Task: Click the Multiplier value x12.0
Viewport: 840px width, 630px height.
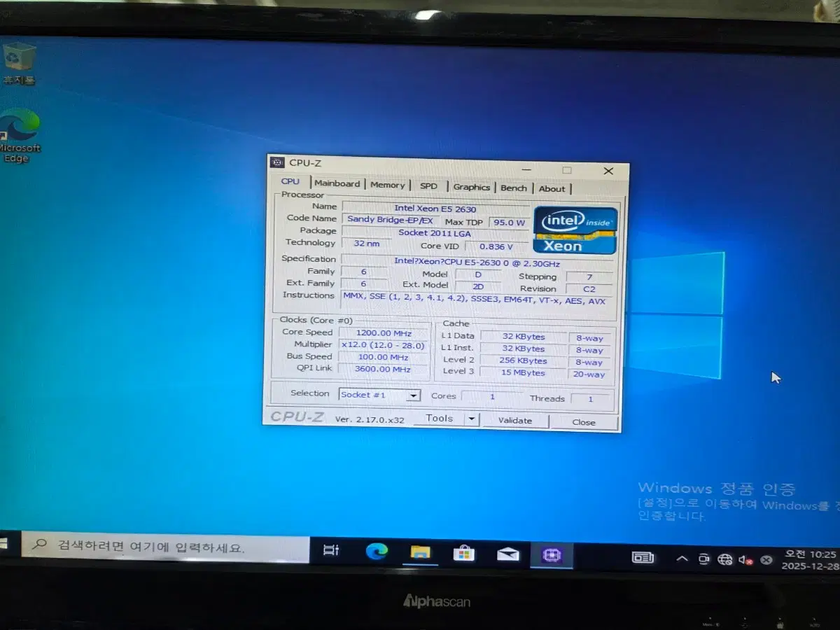Action: (x=384, y=345)
